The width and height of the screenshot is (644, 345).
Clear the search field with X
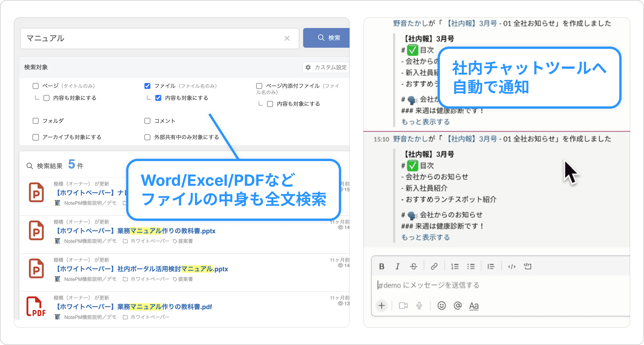[287, 38]
